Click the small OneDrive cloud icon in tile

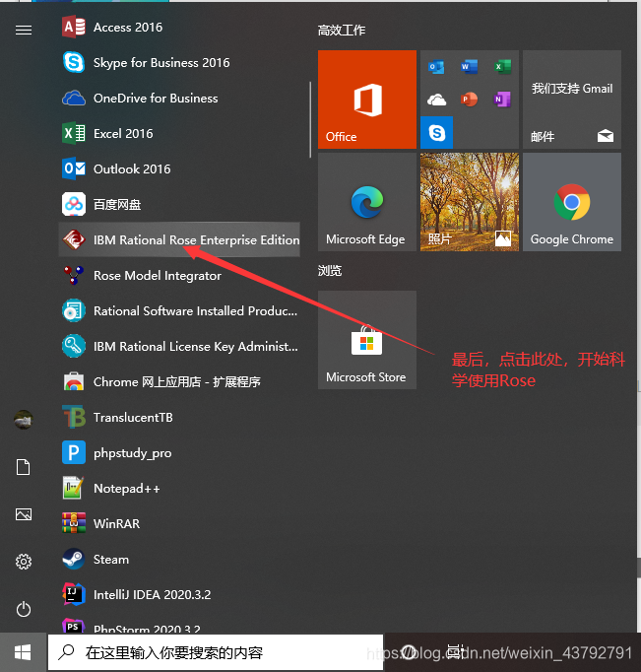click(436, 100)
